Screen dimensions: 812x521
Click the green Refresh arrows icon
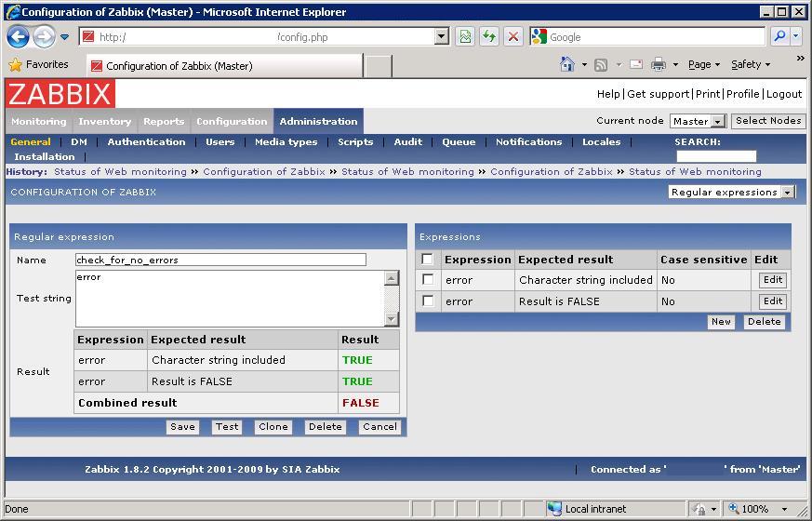point(489,37)
